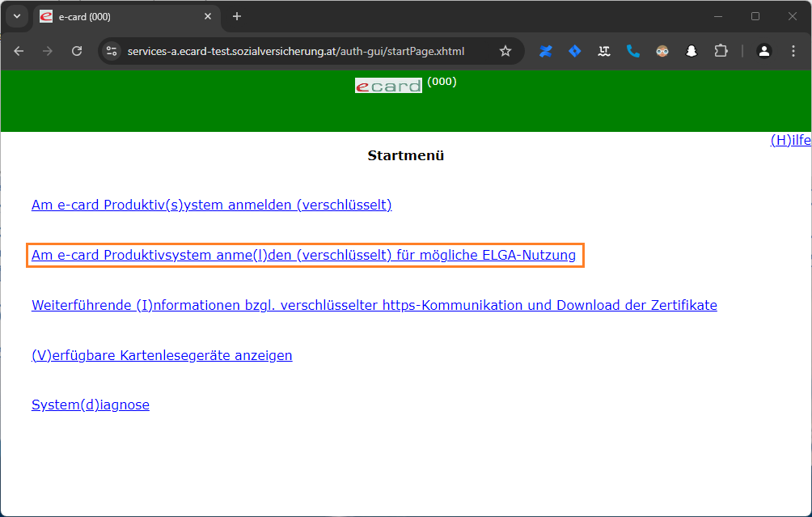This screenshot has height=517, width=812.
Task: Click the LanguageTool LT extension icon
Action: pyautogui.click(x=604, y=51)
